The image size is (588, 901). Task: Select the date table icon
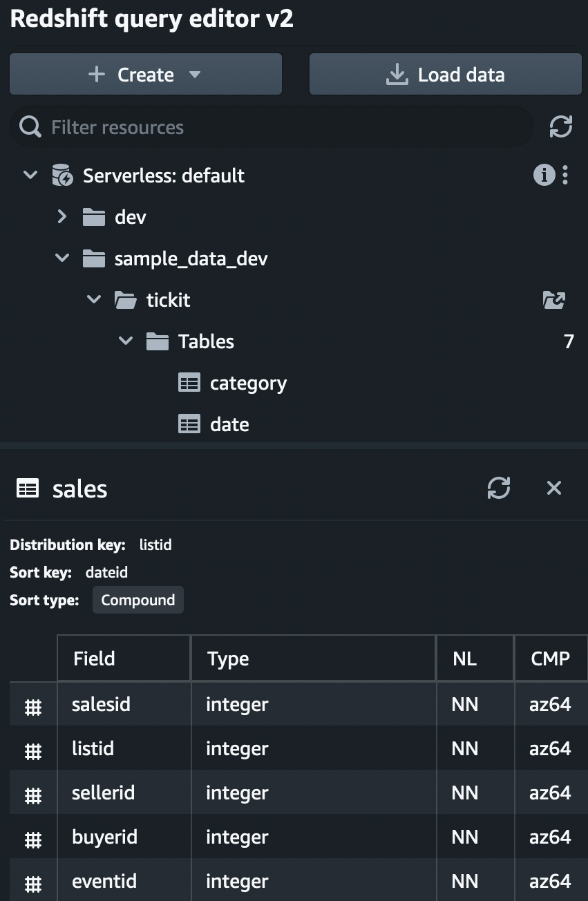[189, 424]
